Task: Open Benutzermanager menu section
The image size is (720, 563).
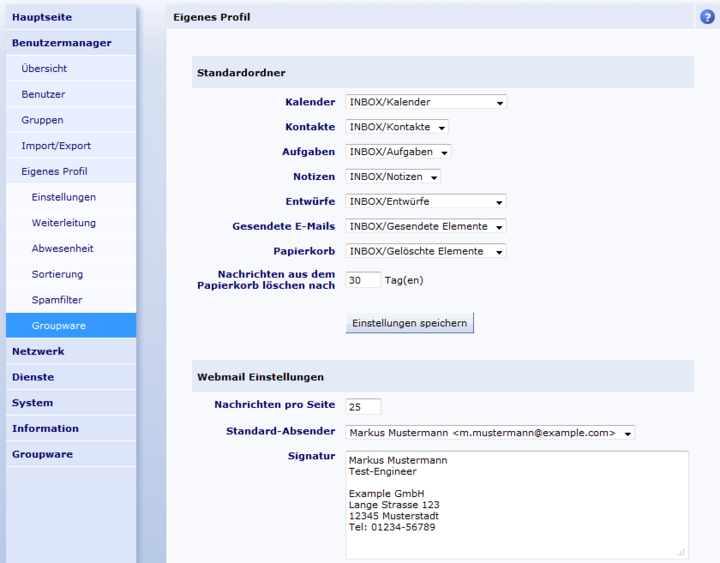Action: [71, 43]
